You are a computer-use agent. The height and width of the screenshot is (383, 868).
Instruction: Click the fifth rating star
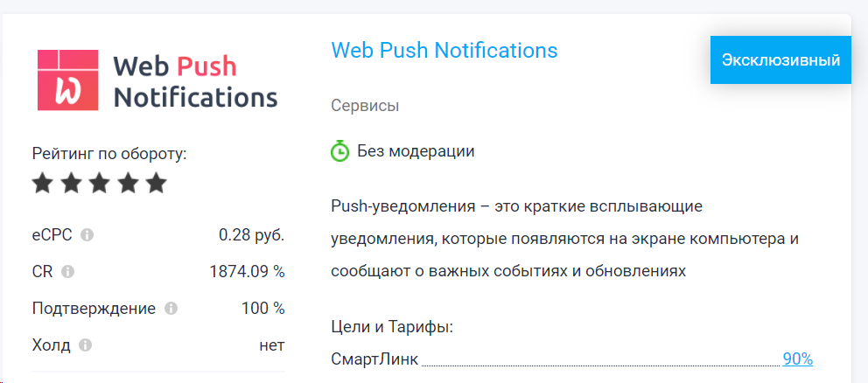156,183
